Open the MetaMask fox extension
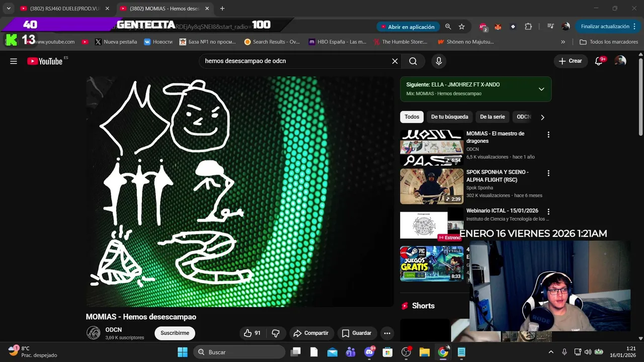The height and width of the screenshot is (362, 644). 498,27
